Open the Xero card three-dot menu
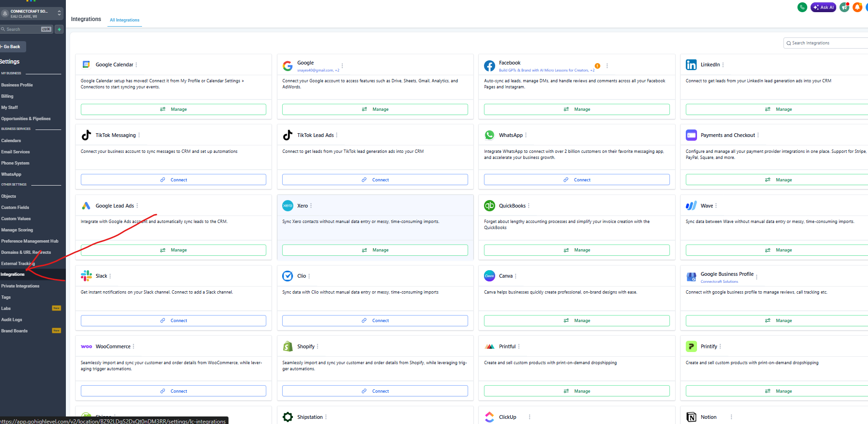 pyautogui.click(x=311, y=206)
